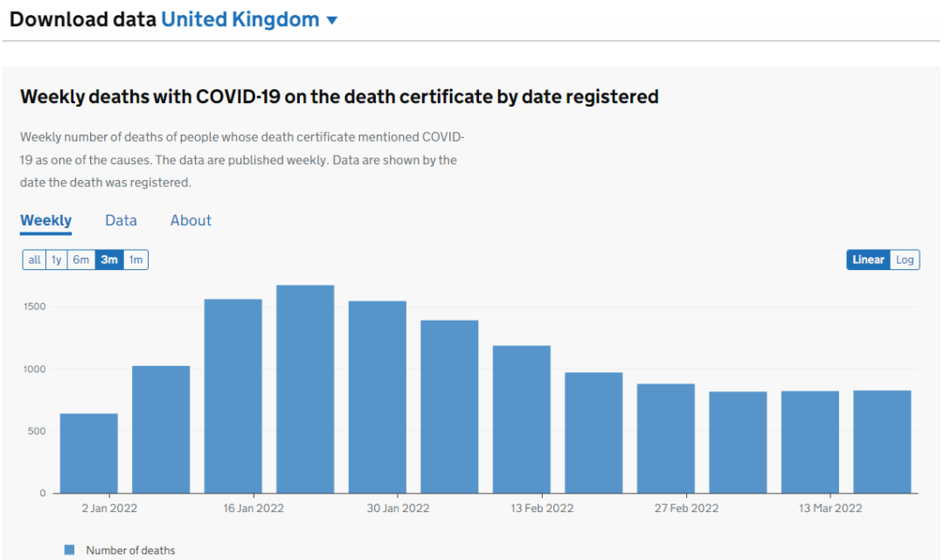Select the 6m time range
The image size is (944, 560).
81,259
